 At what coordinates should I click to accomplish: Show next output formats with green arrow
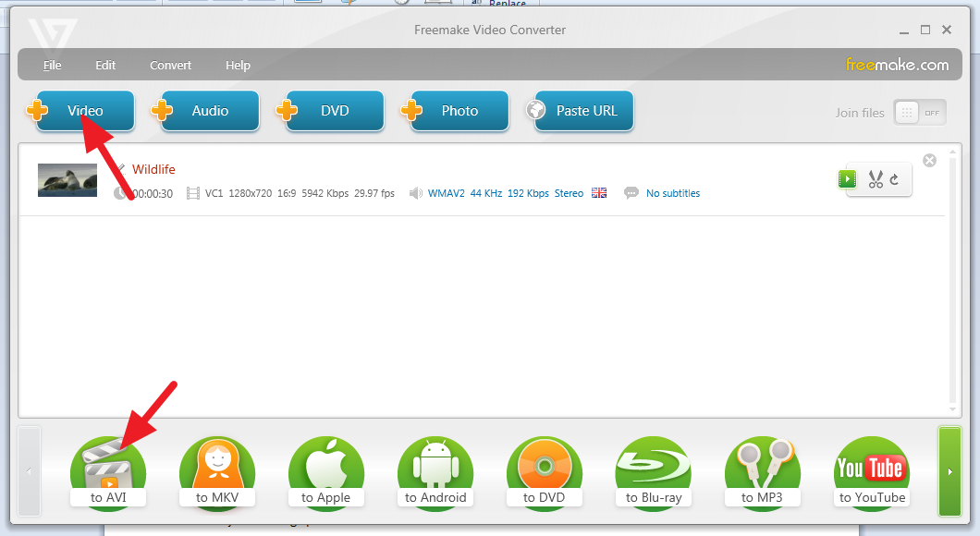click(949, 471)
